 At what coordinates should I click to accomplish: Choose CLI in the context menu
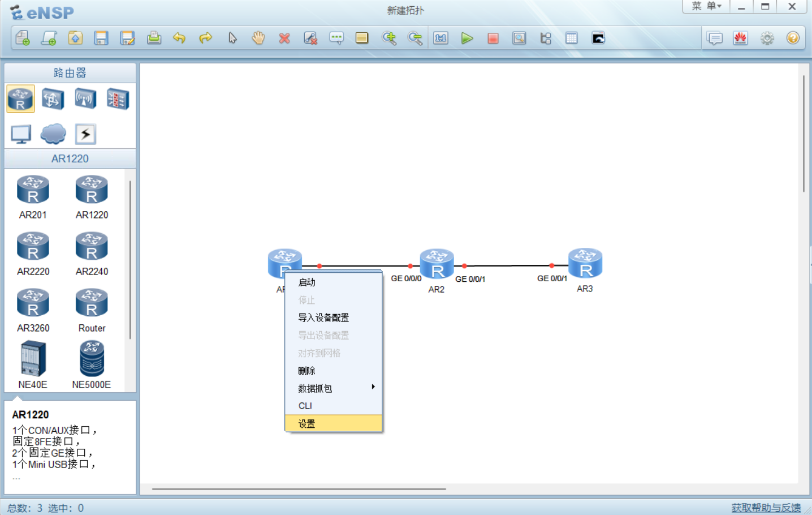click(x=334, y=406)
